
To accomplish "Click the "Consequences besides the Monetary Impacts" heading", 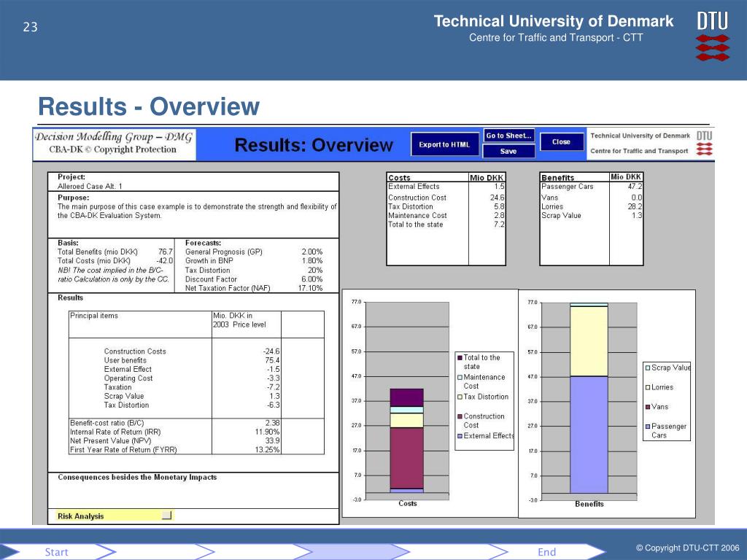I will coord(137,477).
